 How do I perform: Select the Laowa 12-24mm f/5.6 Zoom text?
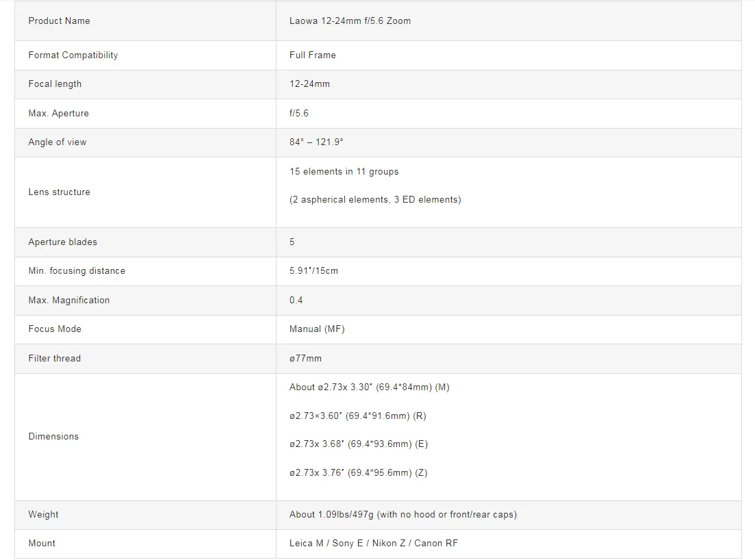350,21
